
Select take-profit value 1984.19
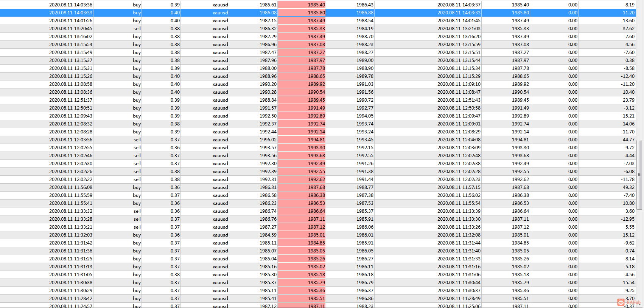pos(365,29)
